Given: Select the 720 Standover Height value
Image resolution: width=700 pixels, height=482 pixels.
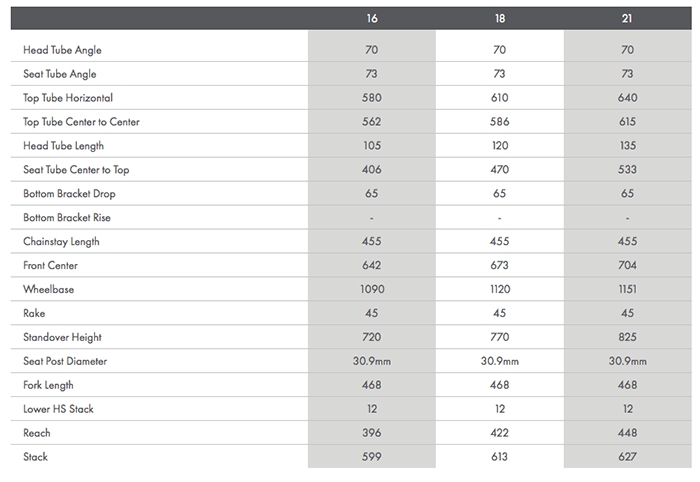Looking at the screenshot, I should (372, 338).
